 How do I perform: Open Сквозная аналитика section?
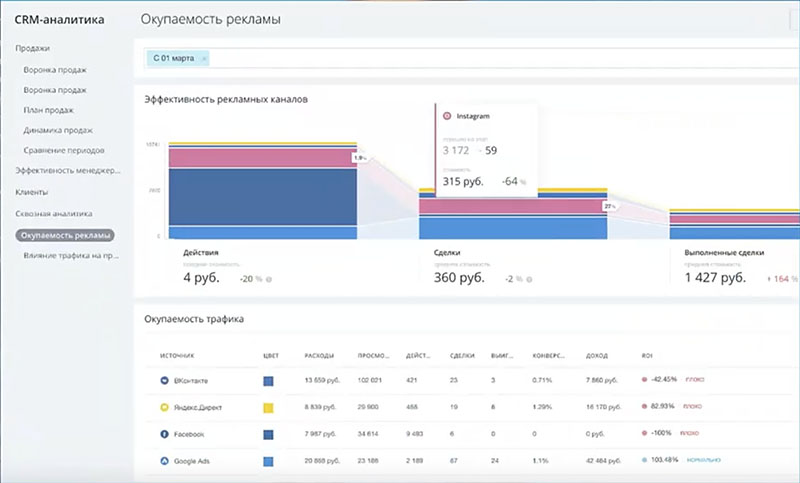click(x=54, y=214)
